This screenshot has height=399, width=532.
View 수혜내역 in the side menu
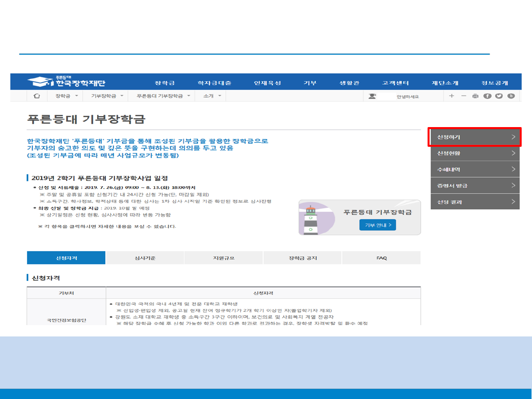pyautogui.click(x=475, y=169)
